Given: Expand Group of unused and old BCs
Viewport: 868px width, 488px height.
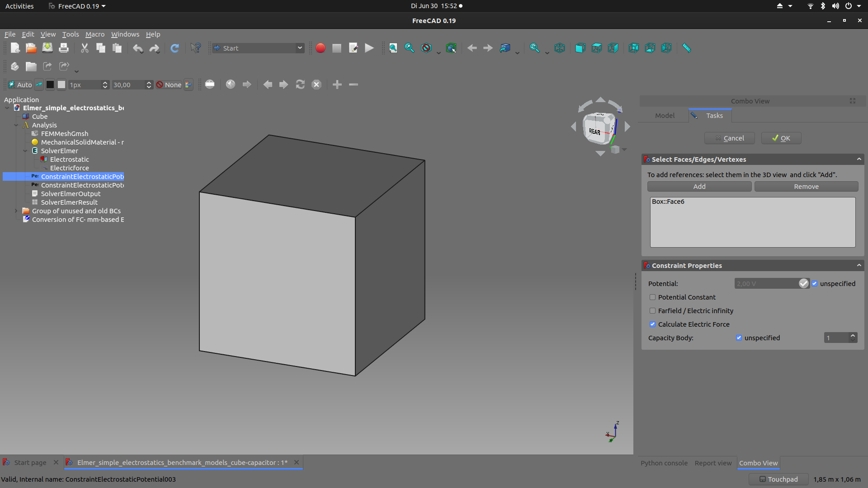Looking at the screenshot, I should click(16, 211).
